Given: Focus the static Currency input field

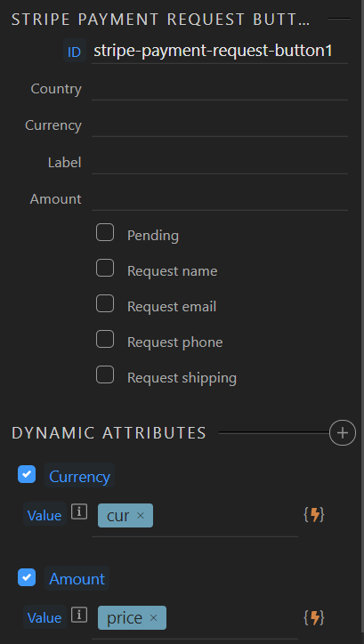Looking at the screenshot, I should (x=220, y=125).
